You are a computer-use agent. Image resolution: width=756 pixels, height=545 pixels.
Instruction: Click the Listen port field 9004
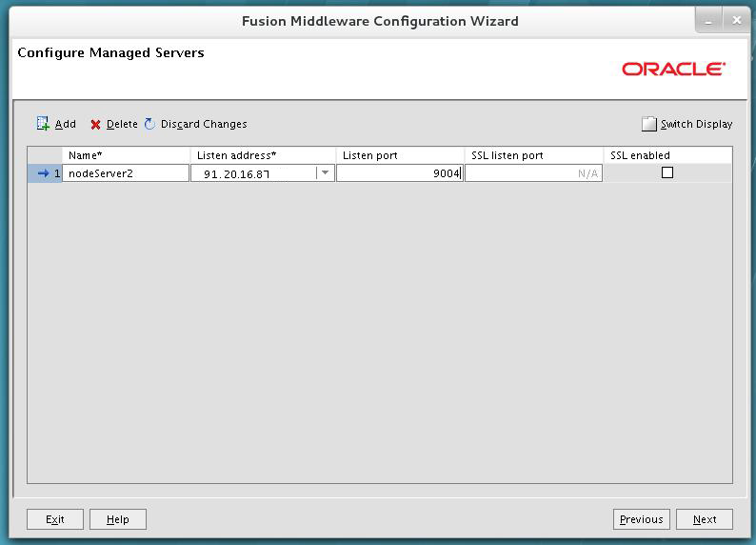click(x=400, y=173)
